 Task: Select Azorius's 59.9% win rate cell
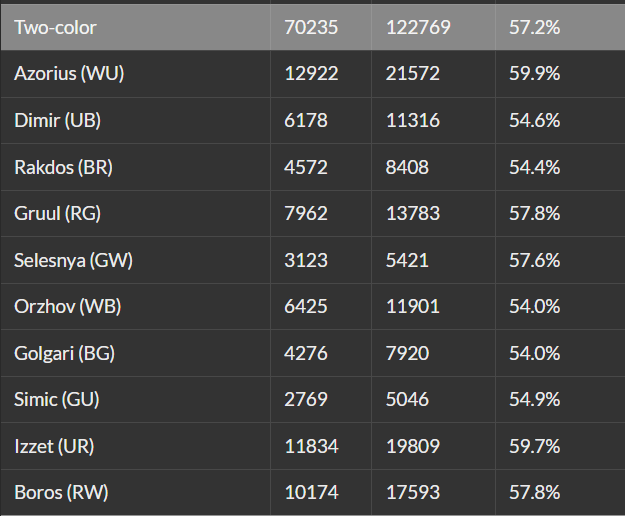pyautogui.click(x=534, y=74)
